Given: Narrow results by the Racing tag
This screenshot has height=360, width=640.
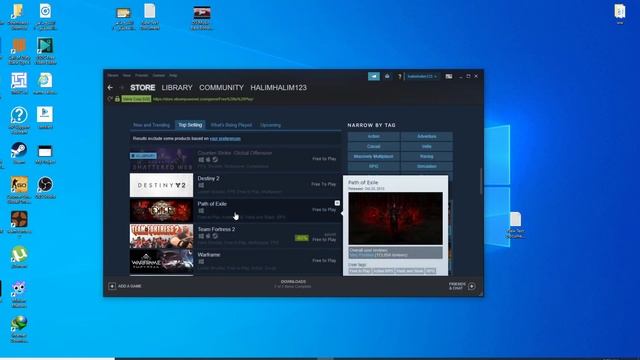Looking at the screenshot, I should 427,156.
